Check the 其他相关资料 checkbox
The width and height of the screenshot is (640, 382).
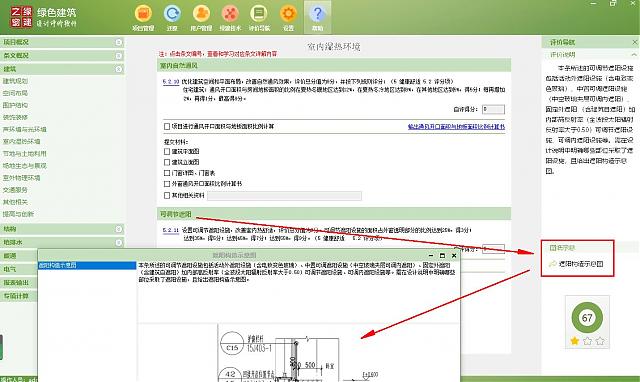pyautogui.click(x=167, y=195)
